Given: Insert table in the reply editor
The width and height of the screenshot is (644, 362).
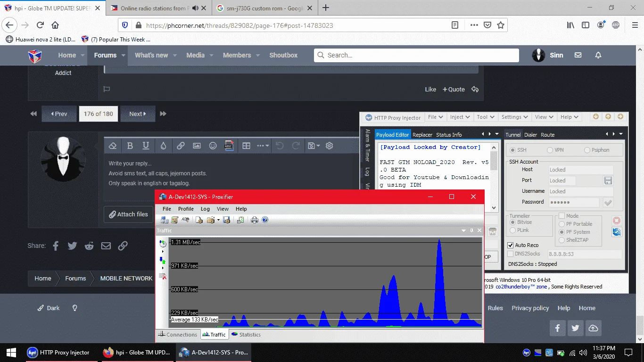Looking at the screenshot, I should [246, 146].
